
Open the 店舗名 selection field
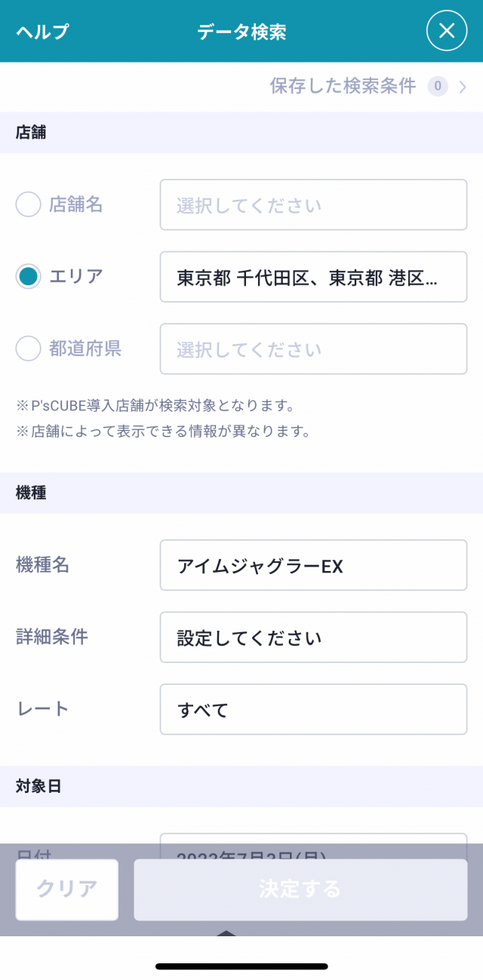(313, 204)
